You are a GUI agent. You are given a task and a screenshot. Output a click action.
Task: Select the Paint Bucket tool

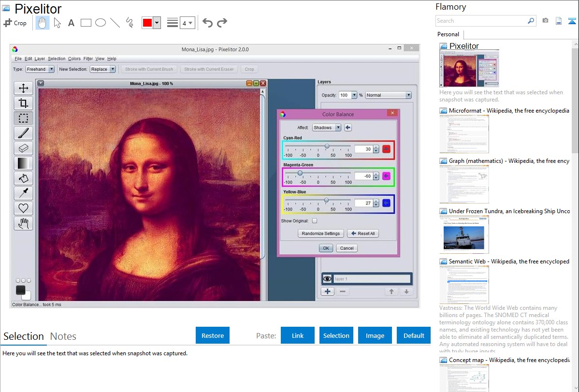(23, 178)
